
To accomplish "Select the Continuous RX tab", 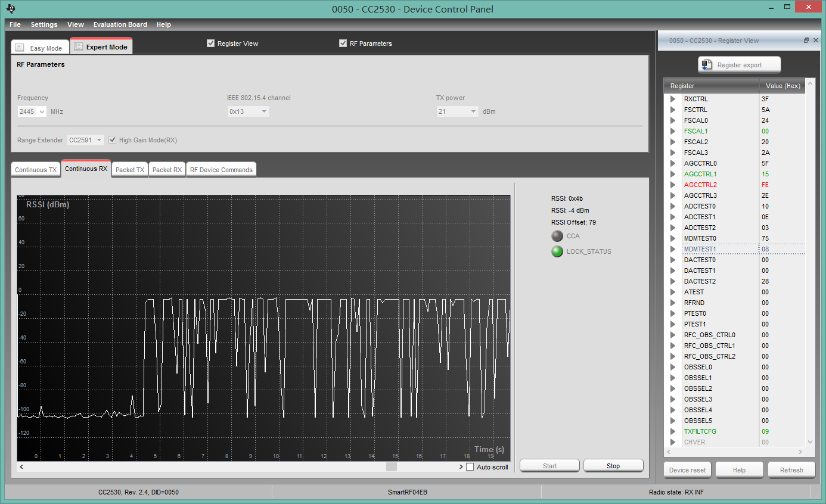I will [x=86, y=169].
